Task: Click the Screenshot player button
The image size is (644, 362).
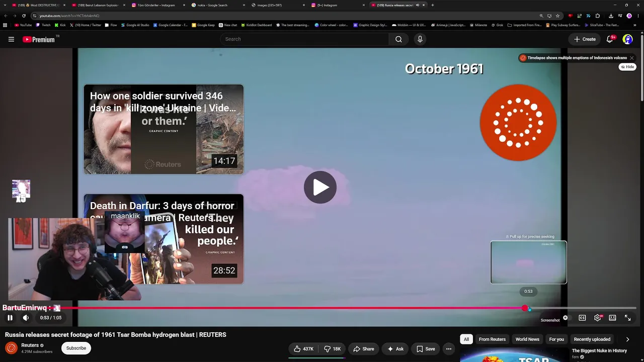Action: point(550,320)
